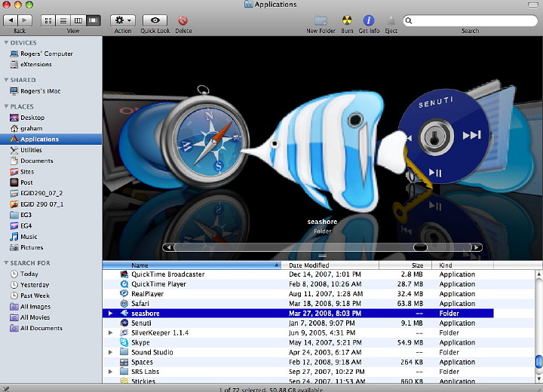
Task: Switch to column view mode
Action: click(78, 21)
